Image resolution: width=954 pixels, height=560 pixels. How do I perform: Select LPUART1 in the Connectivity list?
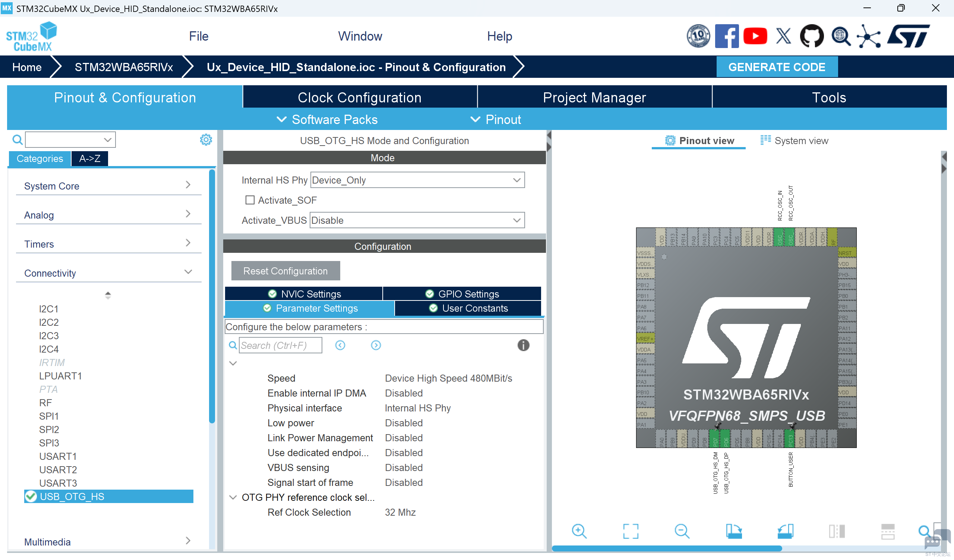coord(61,376)
